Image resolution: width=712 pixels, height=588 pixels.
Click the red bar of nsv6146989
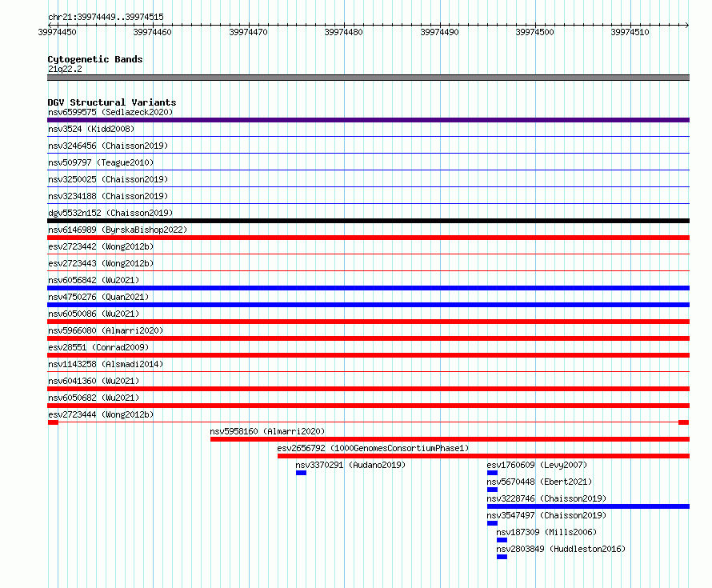[368, 238]
